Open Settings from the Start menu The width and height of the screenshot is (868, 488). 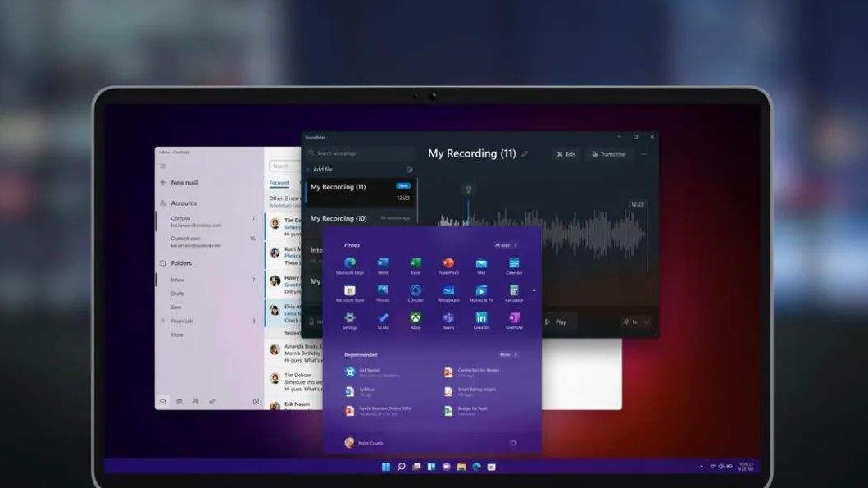(x=350, y=318)
